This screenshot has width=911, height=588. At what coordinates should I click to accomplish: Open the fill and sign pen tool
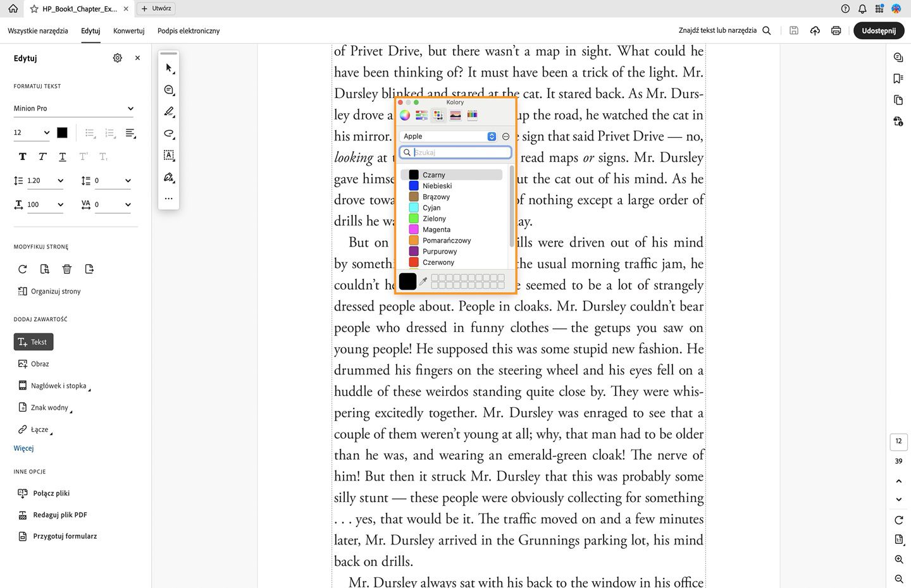pyautogui.click(x=169, y=177)
